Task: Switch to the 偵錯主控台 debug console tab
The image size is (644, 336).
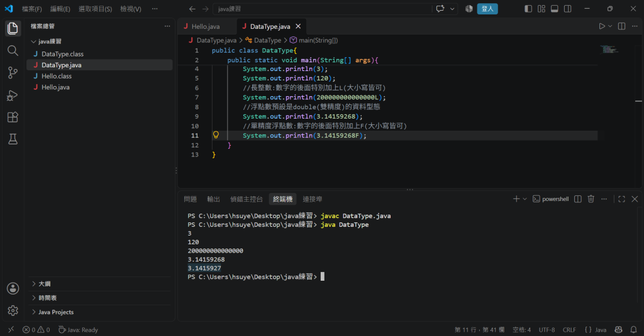Action: click(247, 199)
